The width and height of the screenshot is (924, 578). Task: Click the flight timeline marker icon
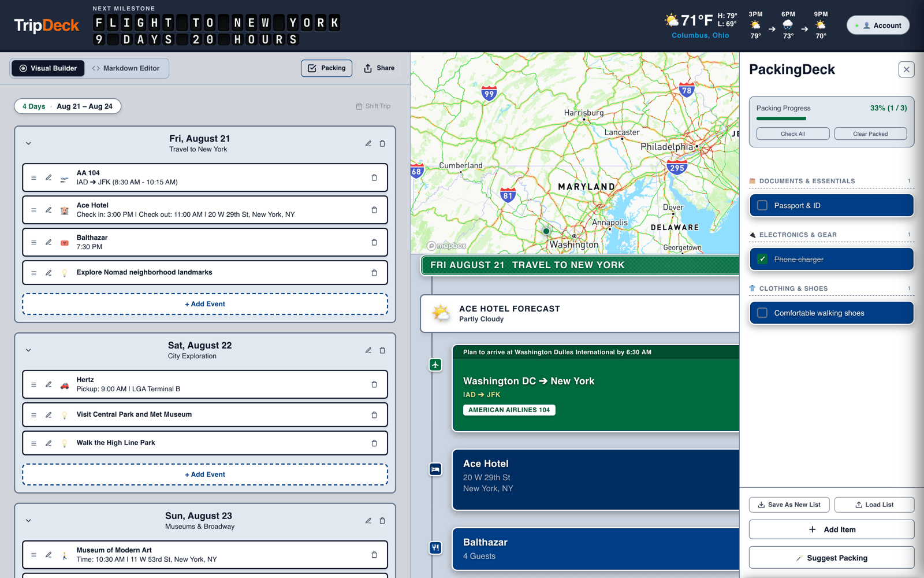point(435,365)
